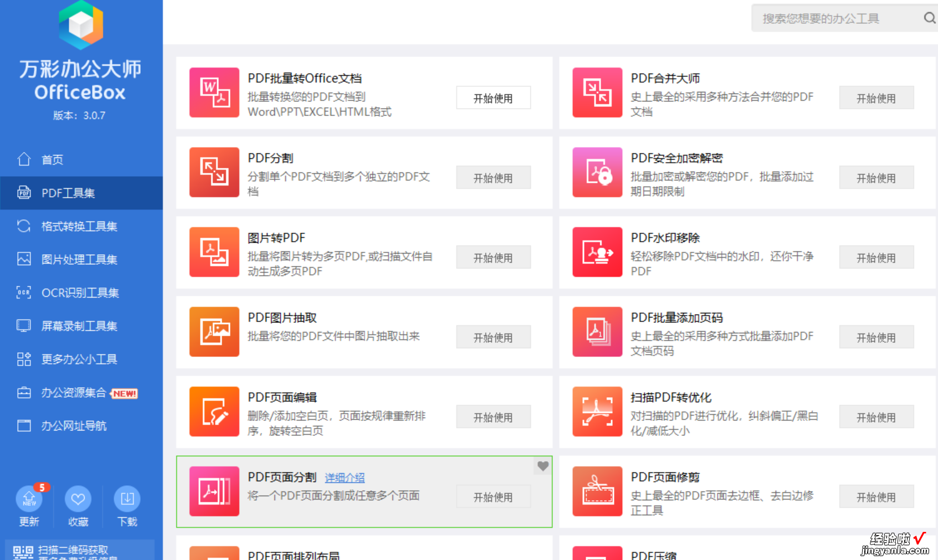Start the PDF批量添加页码 tool

(876, 337)
